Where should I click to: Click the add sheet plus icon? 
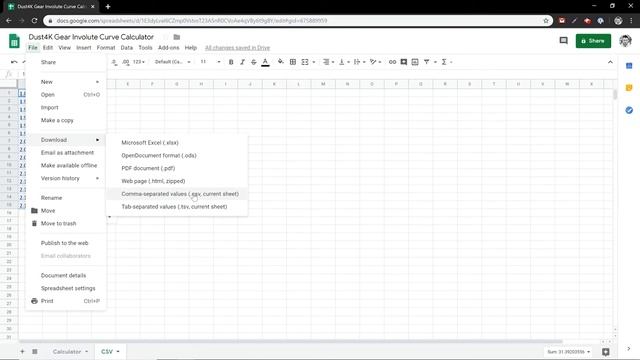pyautogui.click(x=22, y=351)
